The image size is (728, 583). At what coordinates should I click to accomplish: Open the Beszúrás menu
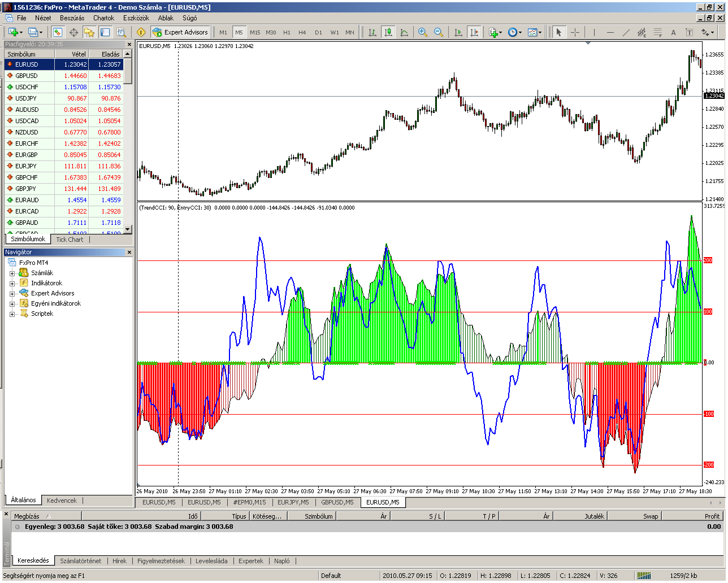tap(72, 18)
